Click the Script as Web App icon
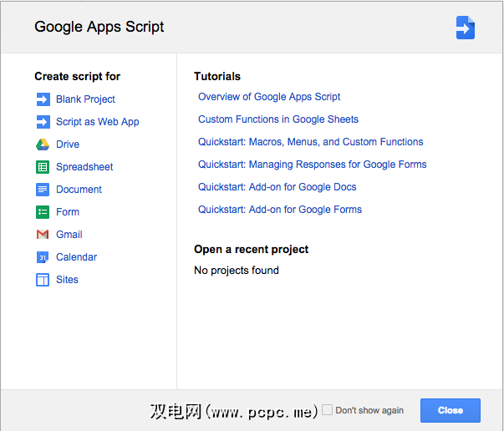 pyautogui.click(x=43, y=122)
